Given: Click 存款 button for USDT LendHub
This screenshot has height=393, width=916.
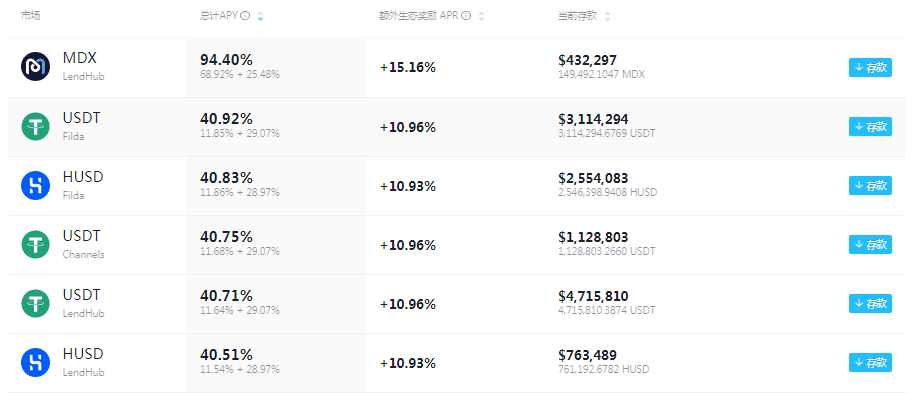Looking at the screenshot, I should coord(870,304).
